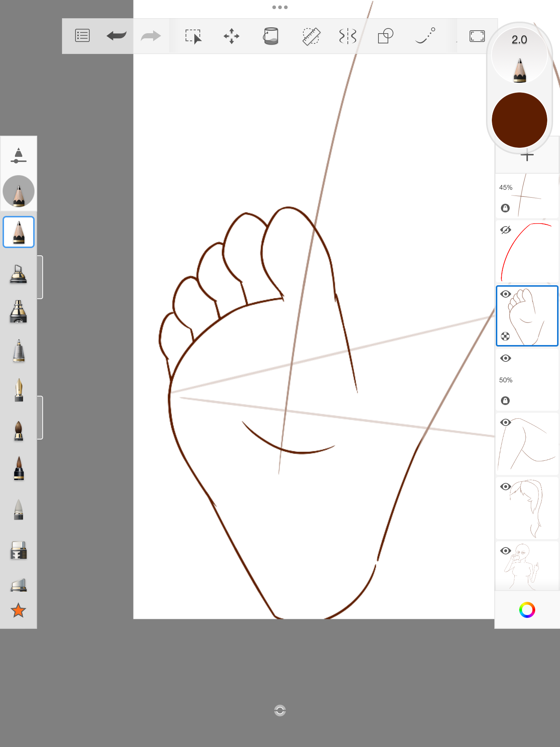This screenshot has height=747, width=560.
Task: Turn on Predictive Stroke tool
Action: pos(425,35)
